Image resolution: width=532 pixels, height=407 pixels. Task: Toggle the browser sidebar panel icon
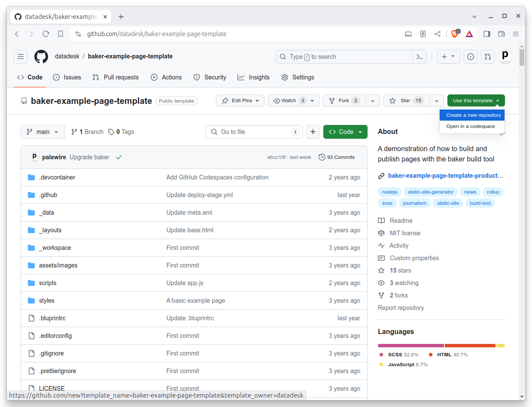[x=487, y=34]
